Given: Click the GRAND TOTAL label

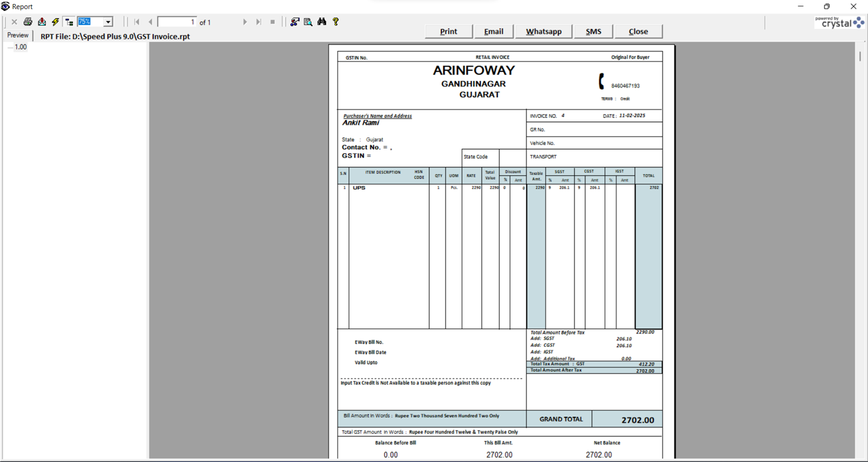Looking at the screenshot, I should pyautogui.click(x=561, y=419).
